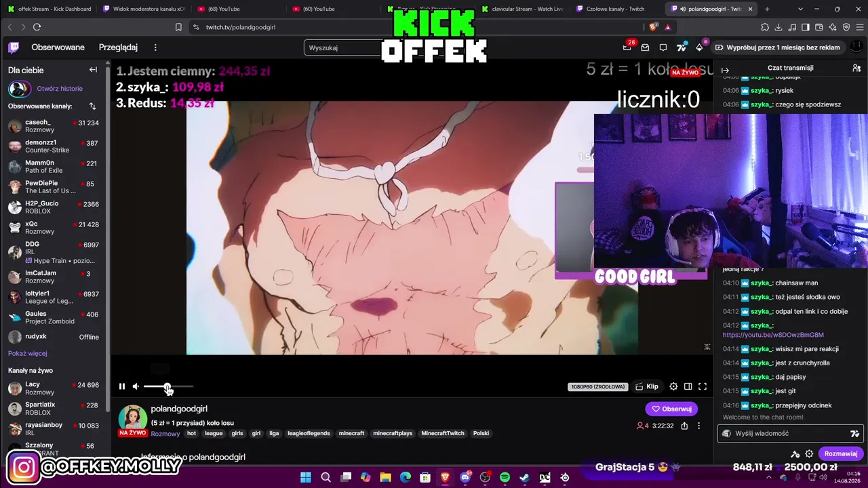
Task: Open Brave Shields lion icon
Action: coord(653,27)
